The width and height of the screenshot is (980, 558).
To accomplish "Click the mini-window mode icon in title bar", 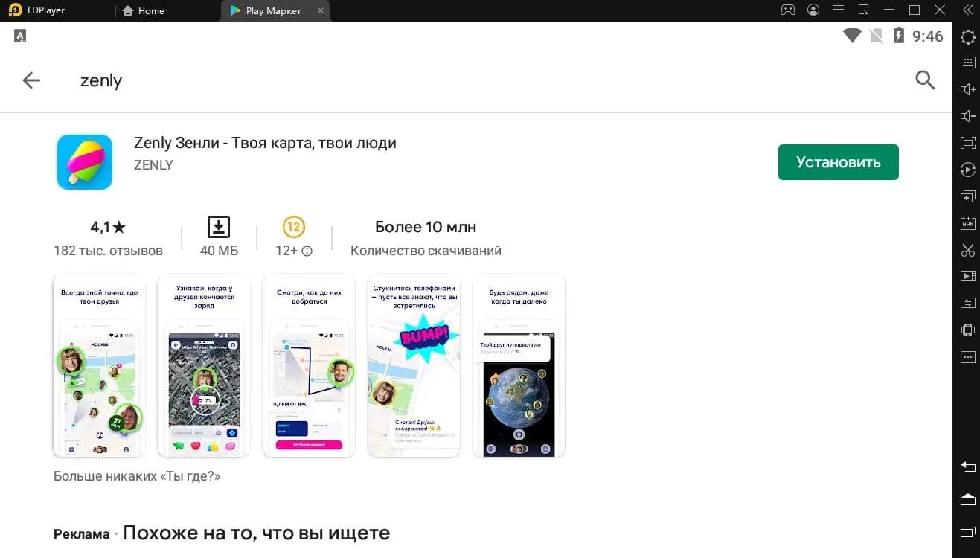I will click(863, 10).
